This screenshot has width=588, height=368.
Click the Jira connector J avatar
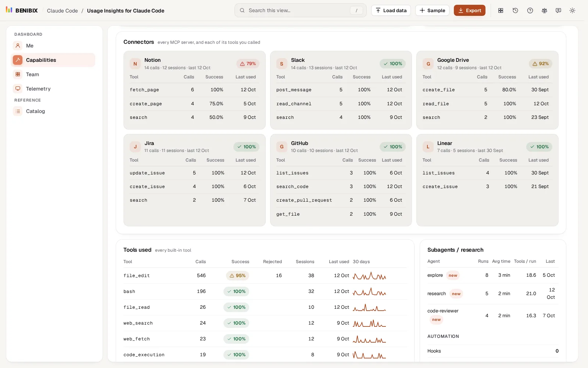[135, 147]
